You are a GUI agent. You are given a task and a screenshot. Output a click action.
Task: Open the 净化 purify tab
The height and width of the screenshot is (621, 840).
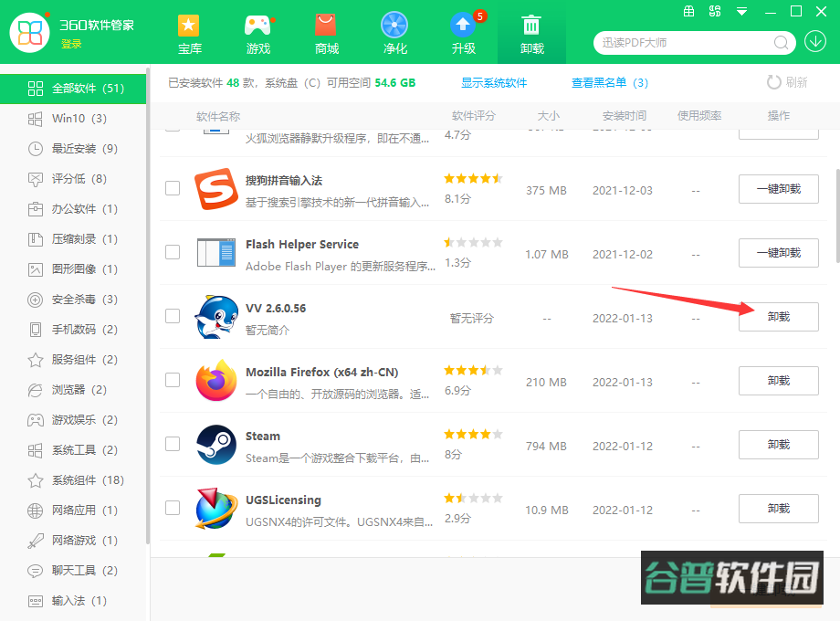[x=394, y=35]
